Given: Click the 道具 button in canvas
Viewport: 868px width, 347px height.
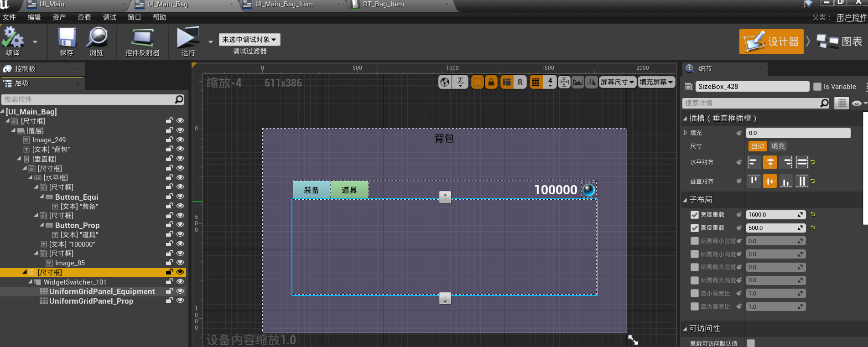Looking at the screenshot, I should tap(349, 190).
